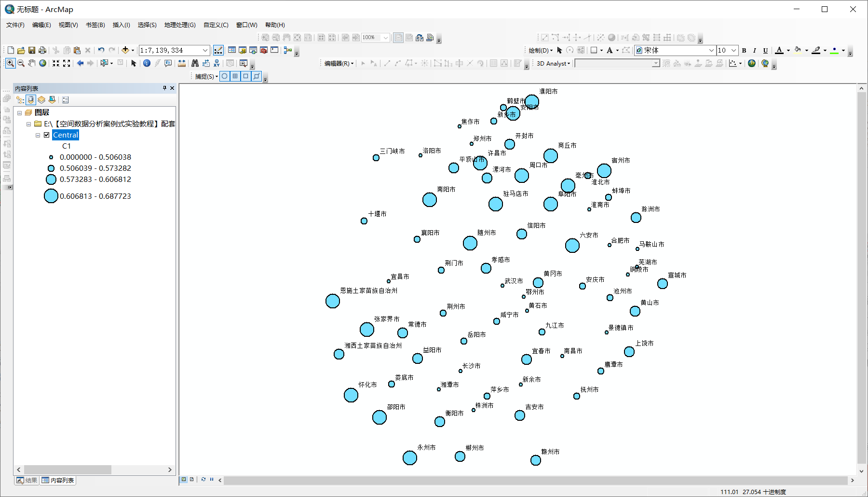Open the ModelBuilder window

(x=288, y=50)
